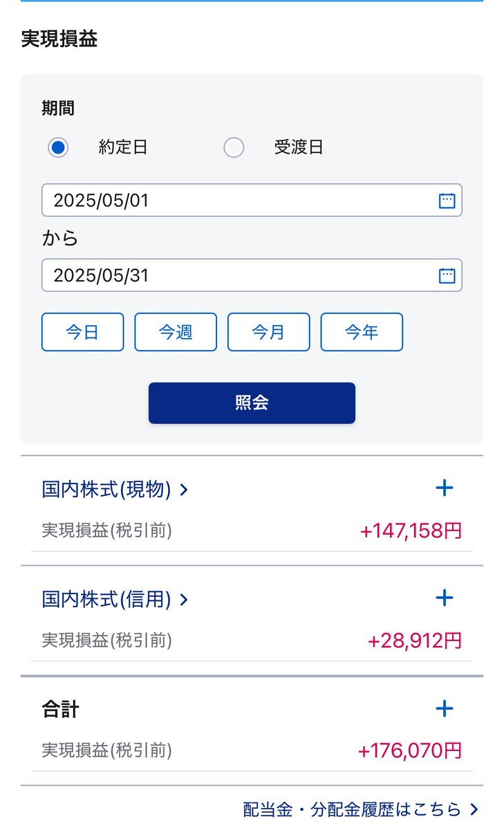Click the chevron next to 国内株式(信用)
Viewport: 504px width, 830px height.
point(184,600)
